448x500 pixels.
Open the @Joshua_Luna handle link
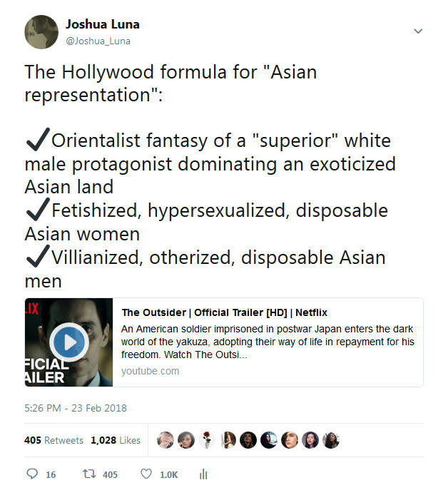click(98, 41)
